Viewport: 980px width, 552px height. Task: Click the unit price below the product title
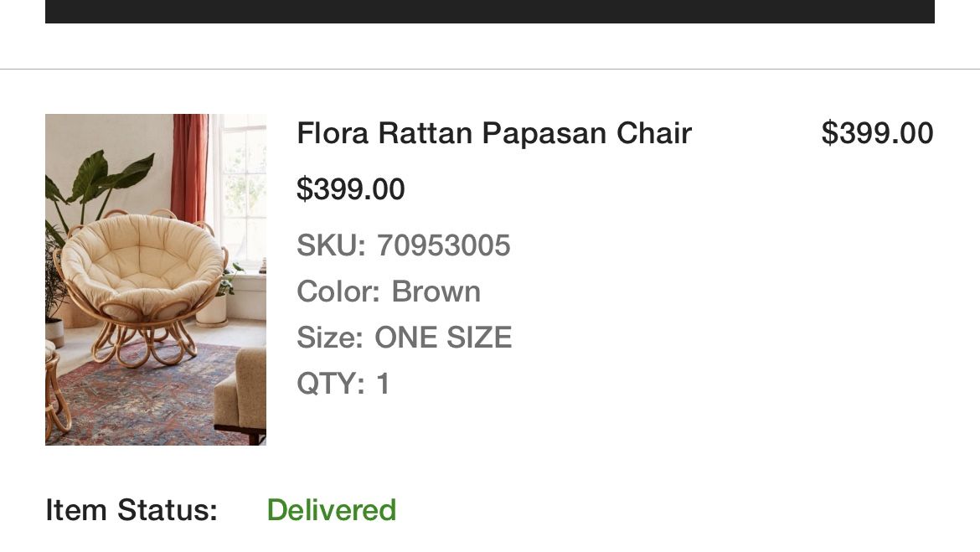[351, 188]
